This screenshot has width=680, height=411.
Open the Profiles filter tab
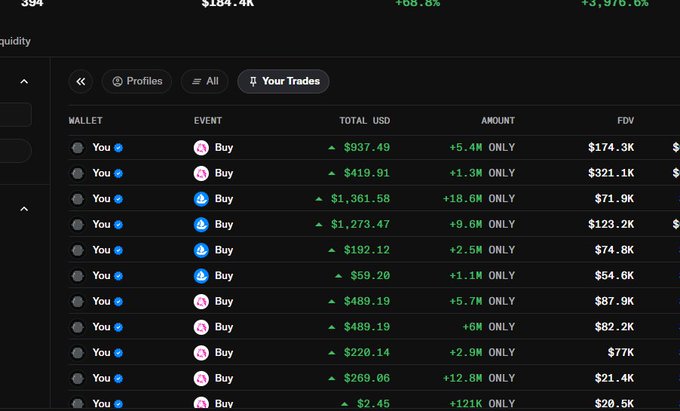coord(137,82)
